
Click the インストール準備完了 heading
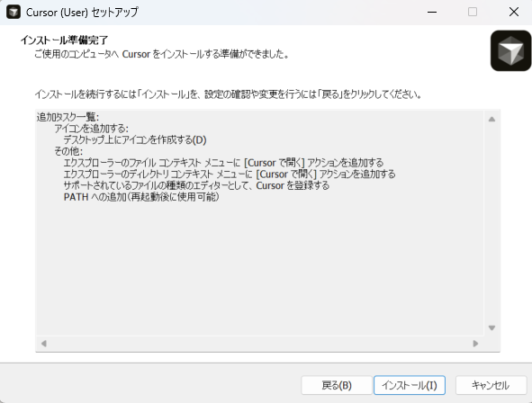(64, 40)
